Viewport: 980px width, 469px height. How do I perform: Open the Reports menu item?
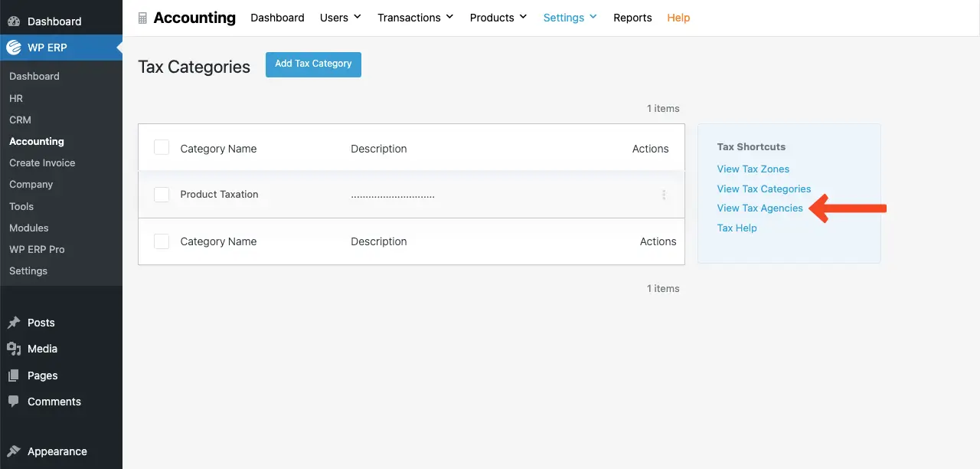pos(632,18)
